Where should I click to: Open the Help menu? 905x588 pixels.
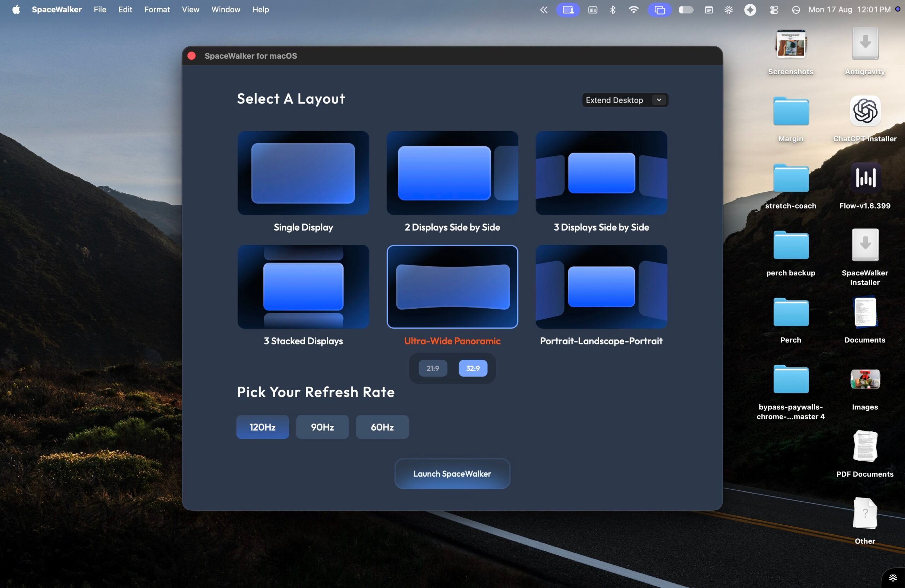261,10
